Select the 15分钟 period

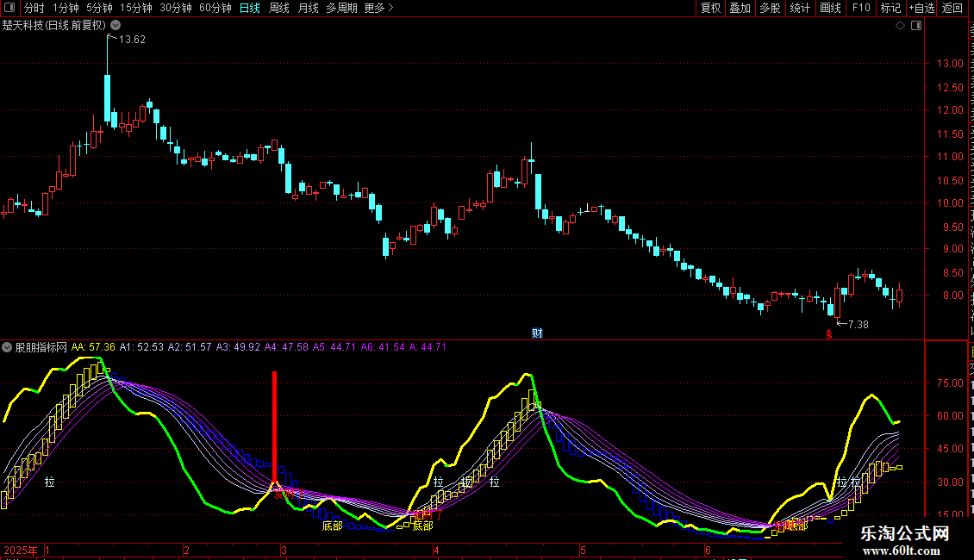coord(136,8)
